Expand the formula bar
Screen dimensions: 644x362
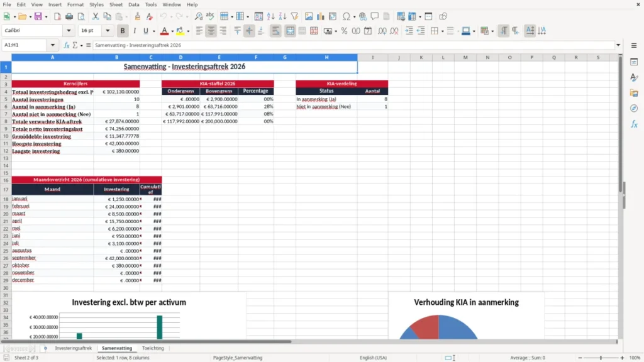[618, 45]
